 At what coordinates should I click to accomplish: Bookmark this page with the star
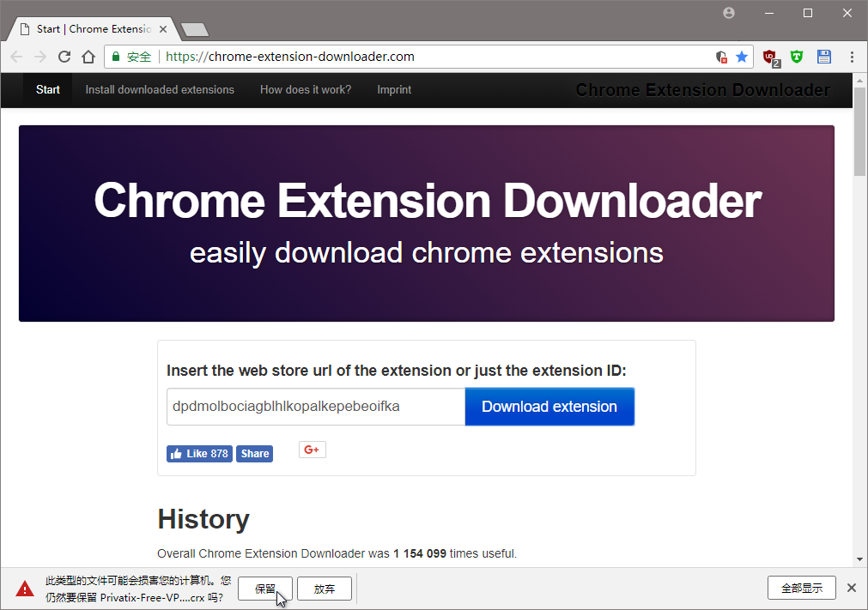[742, 57]
